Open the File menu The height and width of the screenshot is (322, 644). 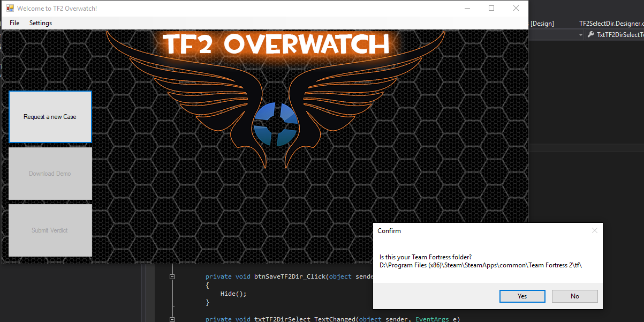click(x=14, y=23)
